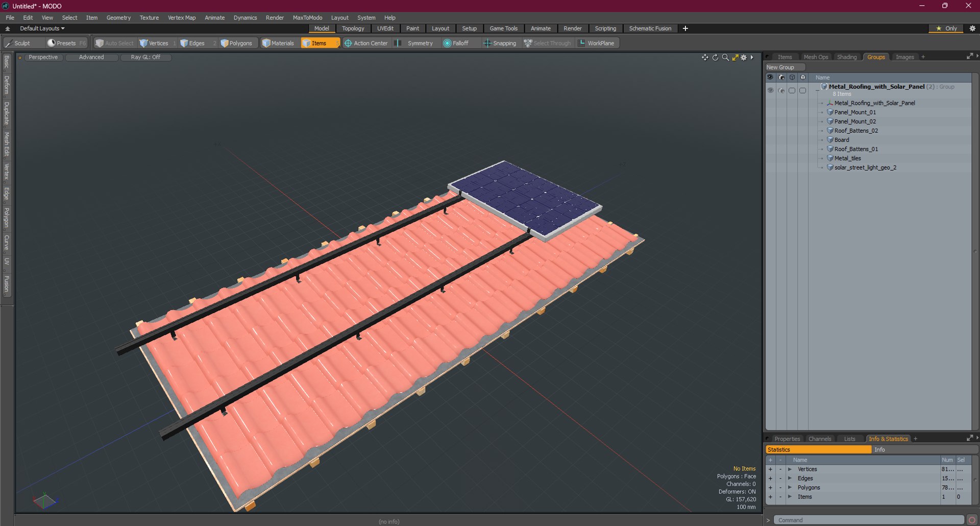Switch to the Channels tab

pyautogui.click(x=820, y=439)
